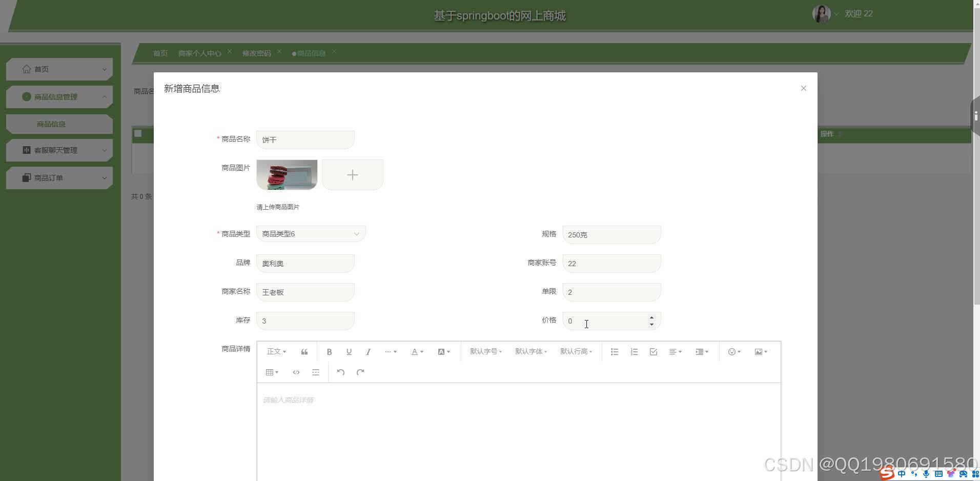Click the 请上传商品图片 upload link area
The width and height of the screenshot is (980, 481).
[x=278, y=207]
